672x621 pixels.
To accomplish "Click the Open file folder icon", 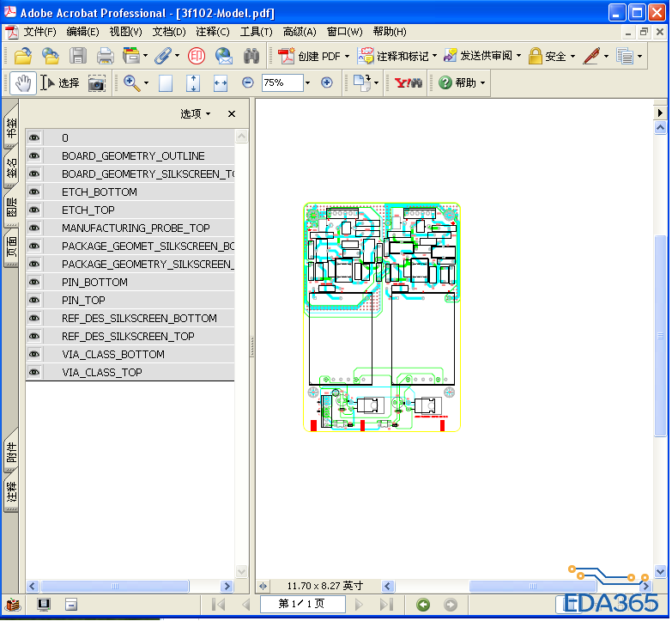I will pyautogui.click(x=22, y=57).
